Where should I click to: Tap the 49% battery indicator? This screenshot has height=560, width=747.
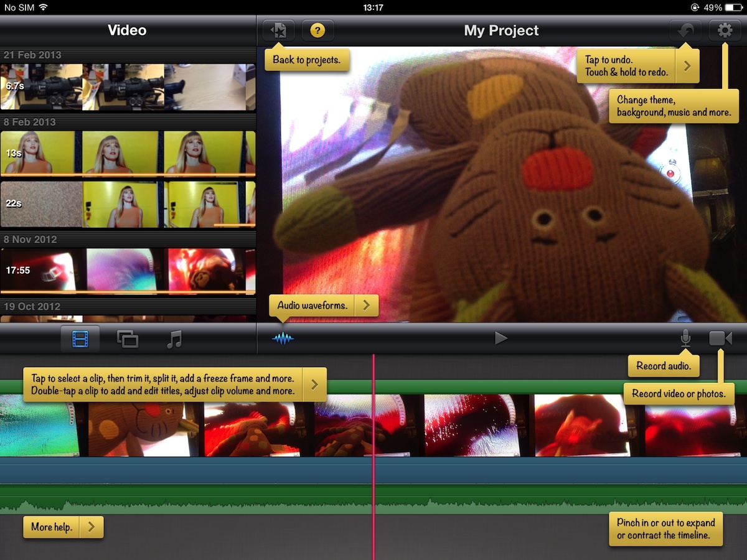(x=724, y=7)
